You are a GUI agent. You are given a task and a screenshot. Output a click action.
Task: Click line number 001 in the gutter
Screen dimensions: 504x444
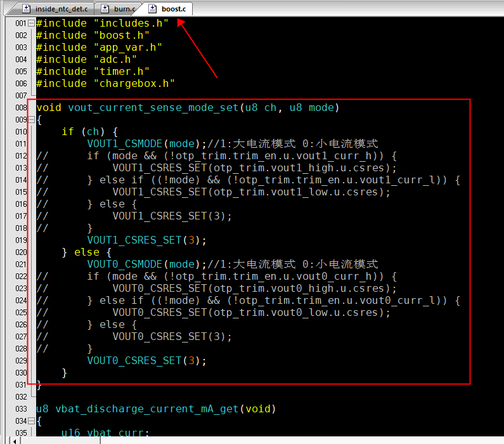pos(21,23)
